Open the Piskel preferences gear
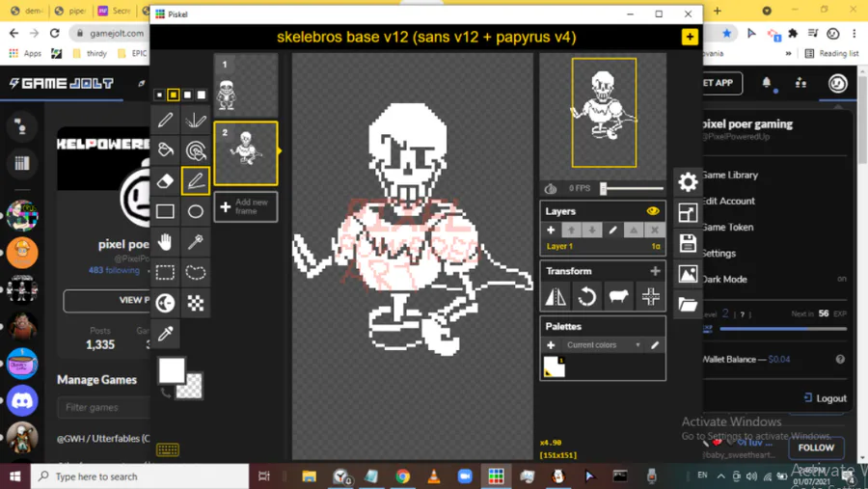 pyautogui.click(x=688, y=181)
